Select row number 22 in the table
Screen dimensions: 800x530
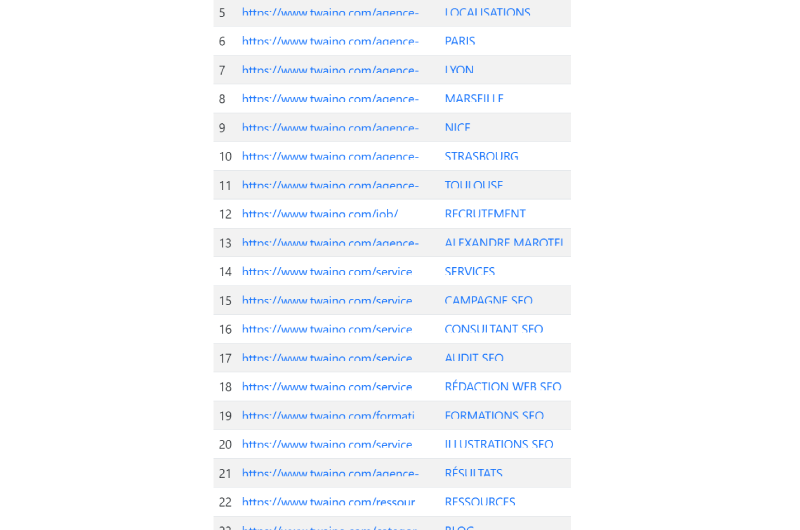(x=226, y=502)
